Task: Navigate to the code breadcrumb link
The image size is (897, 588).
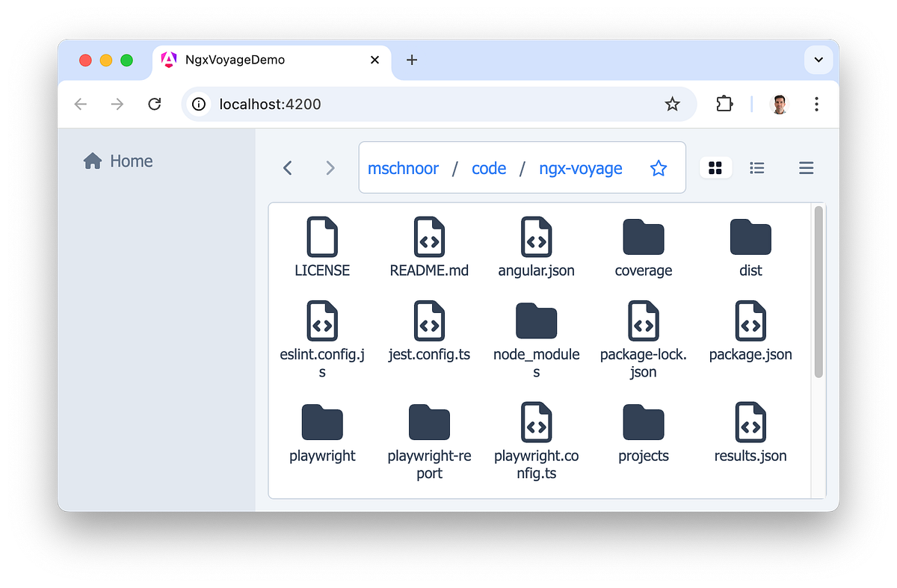Action: pyautogui.click(x=489, y=168)
